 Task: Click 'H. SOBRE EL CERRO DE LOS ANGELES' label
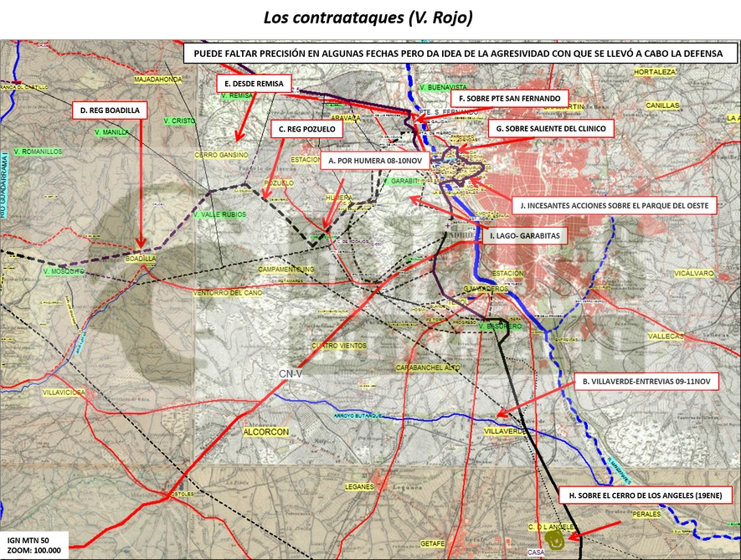click(645, 496)
